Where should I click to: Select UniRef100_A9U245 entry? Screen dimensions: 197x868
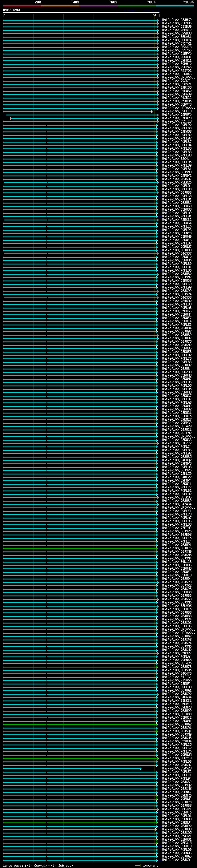tap(177, 67)
